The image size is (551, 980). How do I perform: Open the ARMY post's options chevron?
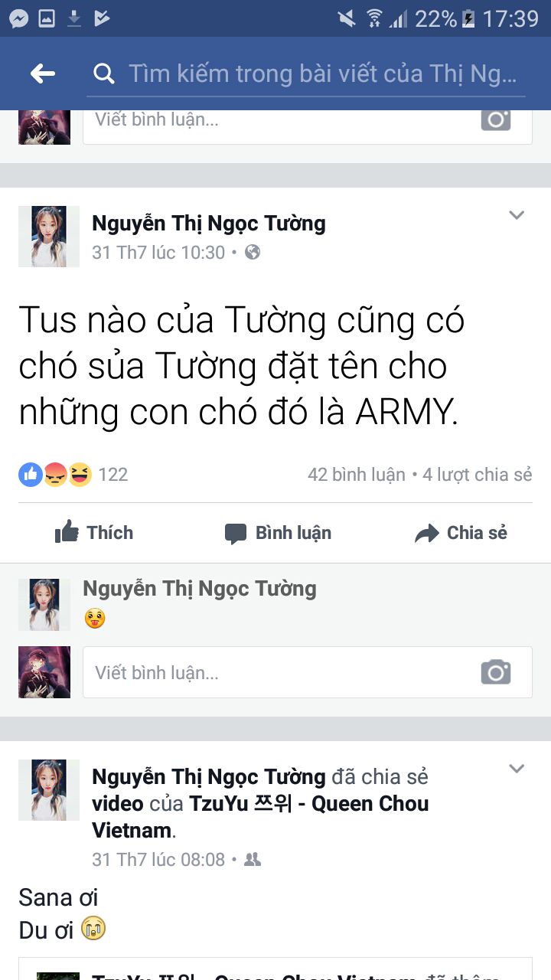(x=517, y=215)
